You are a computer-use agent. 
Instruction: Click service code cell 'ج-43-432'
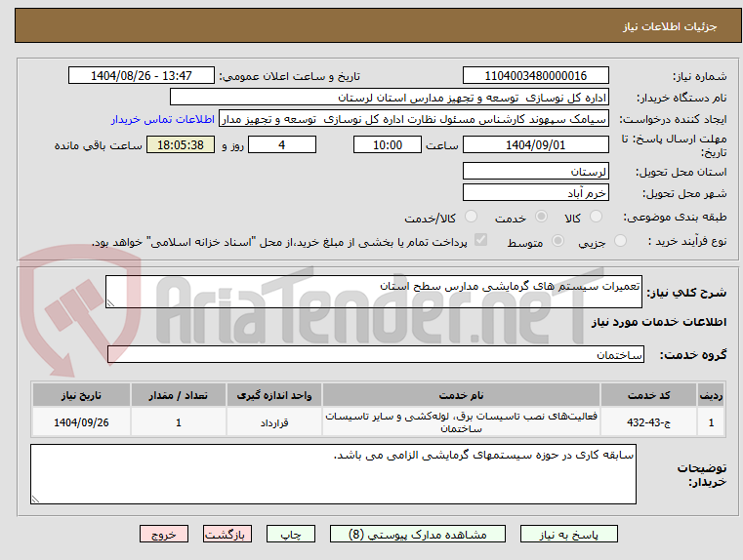pos(648,422)
